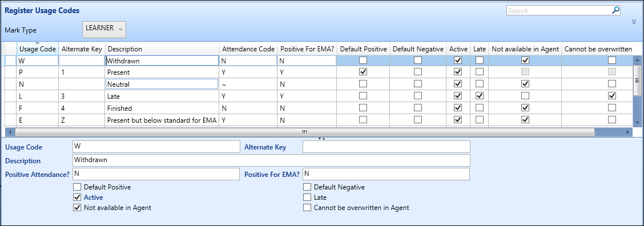
Task: Toggle Not available in Agent for Neutral row
Action: (x=525, y=84)
